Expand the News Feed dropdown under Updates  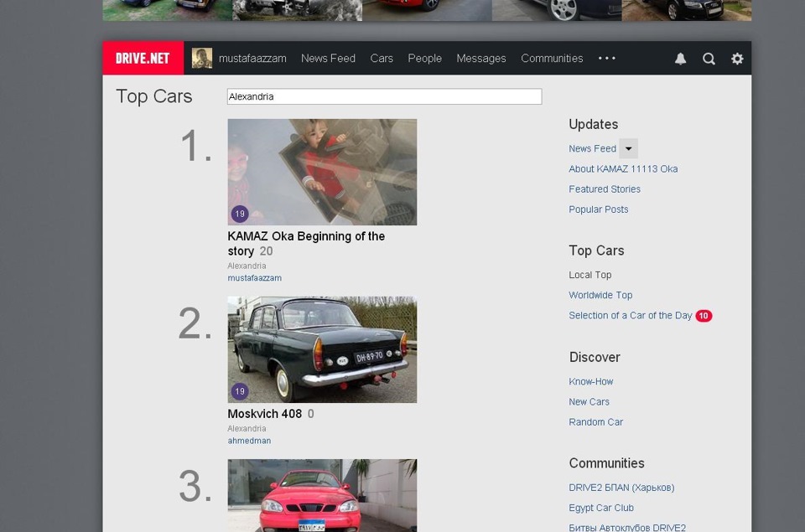coord(628,148)
